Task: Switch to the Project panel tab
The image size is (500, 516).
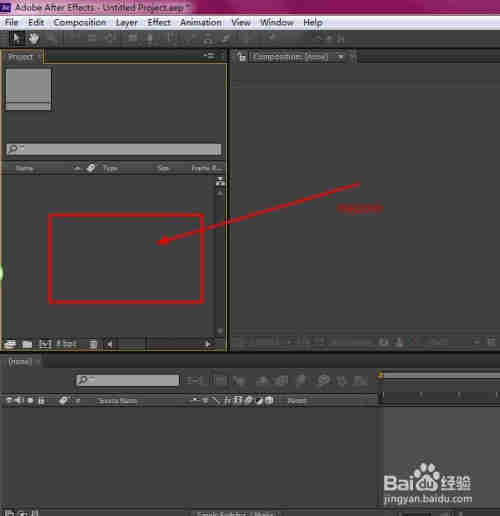Action: [x=21, y=57]
